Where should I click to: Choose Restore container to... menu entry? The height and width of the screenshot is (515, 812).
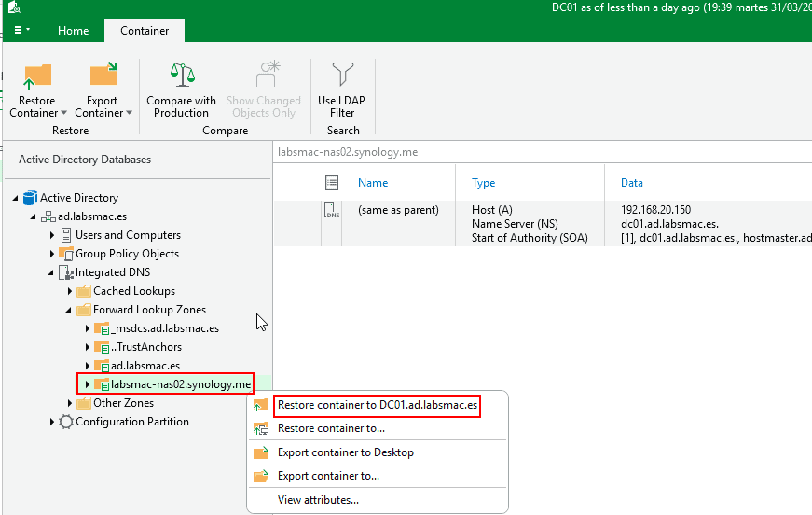tap(378, 428)
